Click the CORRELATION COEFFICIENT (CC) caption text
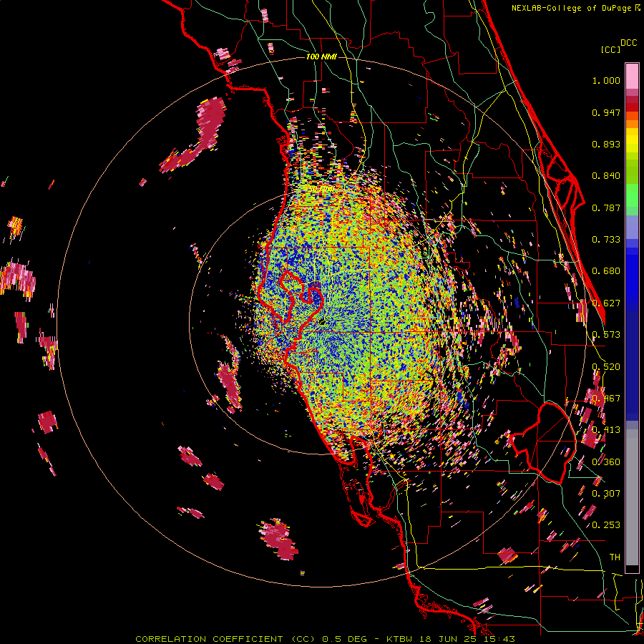Viewport: 644px width, 644px height. [225, 639]
